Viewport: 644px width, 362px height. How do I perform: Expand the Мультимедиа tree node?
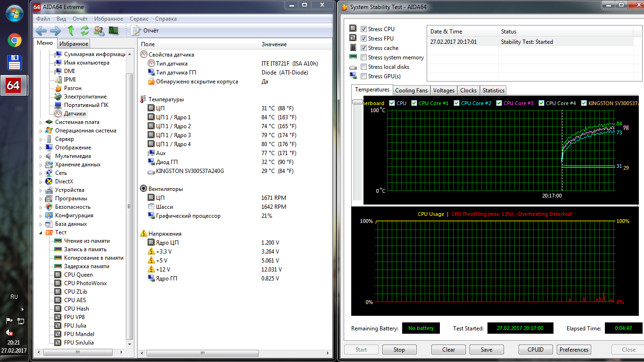click(x=41, y=156)
